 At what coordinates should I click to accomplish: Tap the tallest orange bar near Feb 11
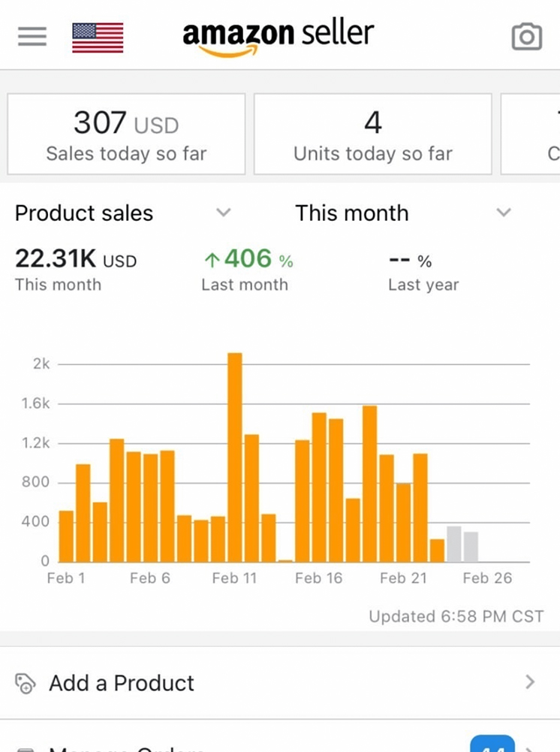point(235,457)
